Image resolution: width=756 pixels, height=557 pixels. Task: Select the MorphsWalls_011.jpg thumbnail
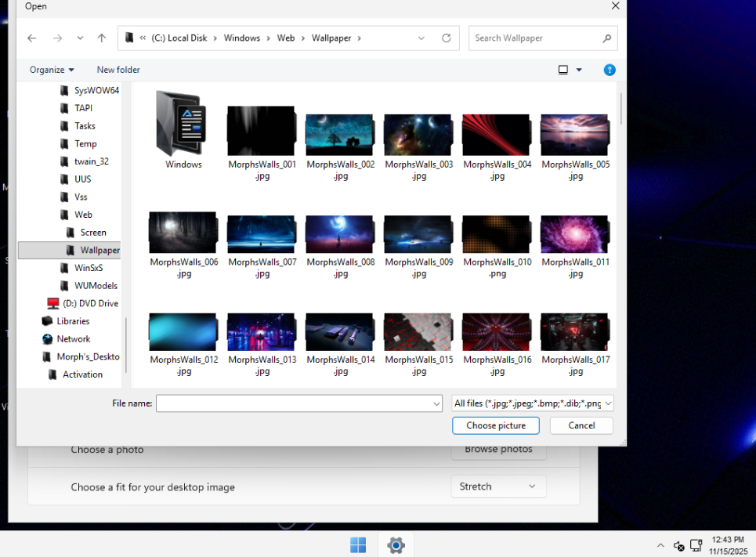[x=575, y=234]
